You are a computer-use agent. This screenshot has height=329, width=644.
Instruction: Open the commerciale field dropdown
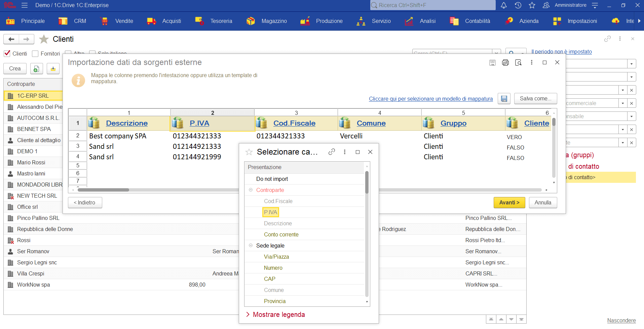point(623,103)
